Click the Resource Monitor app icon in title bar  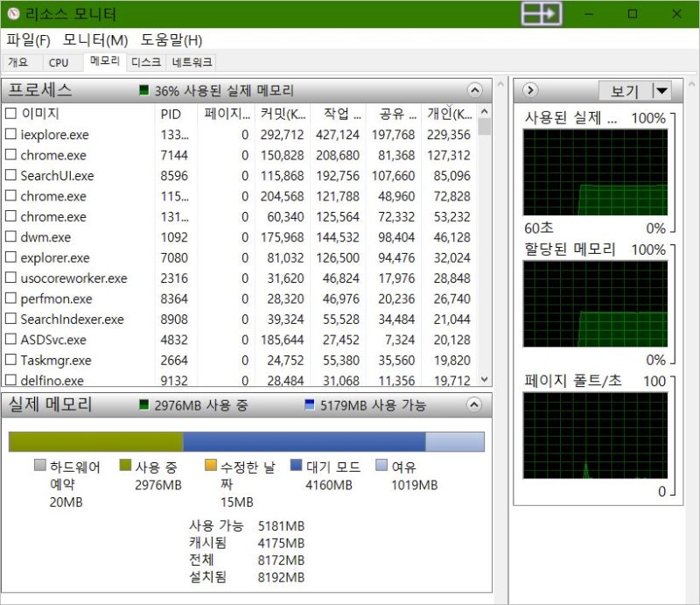pos(14,14)
